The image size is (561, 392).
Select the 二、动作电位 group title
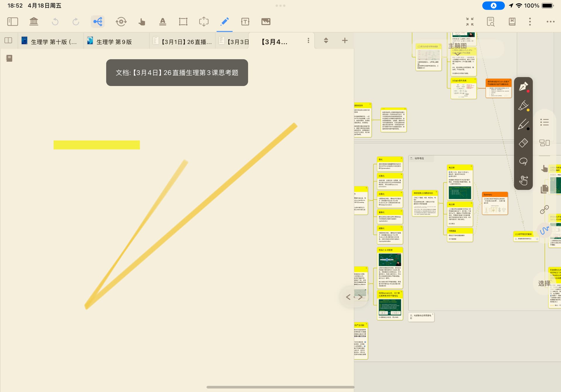(x=417, y=158)
